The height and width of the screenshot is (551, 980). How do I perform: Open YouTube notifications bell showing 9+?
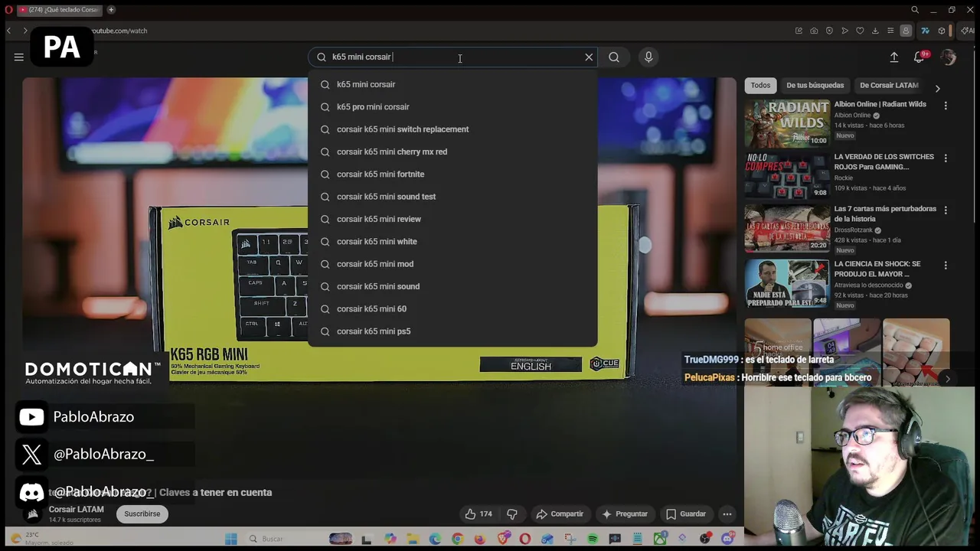click(x=920, y=57)
